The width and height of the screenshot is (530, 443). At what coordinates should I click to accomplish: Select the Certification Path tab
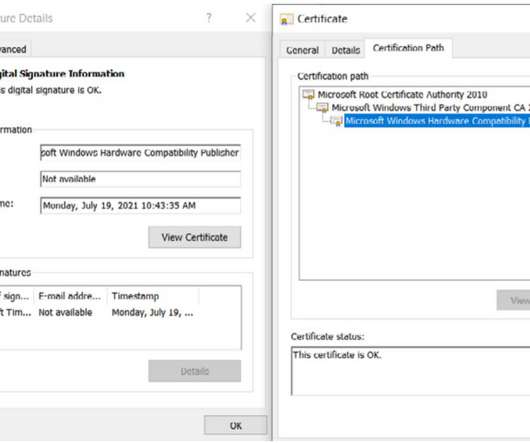coord(408,48)
